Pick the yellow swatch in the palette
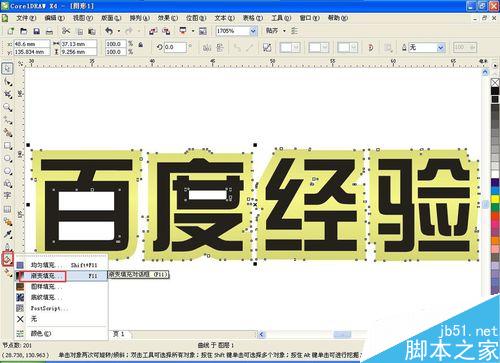 coord(495,199)
